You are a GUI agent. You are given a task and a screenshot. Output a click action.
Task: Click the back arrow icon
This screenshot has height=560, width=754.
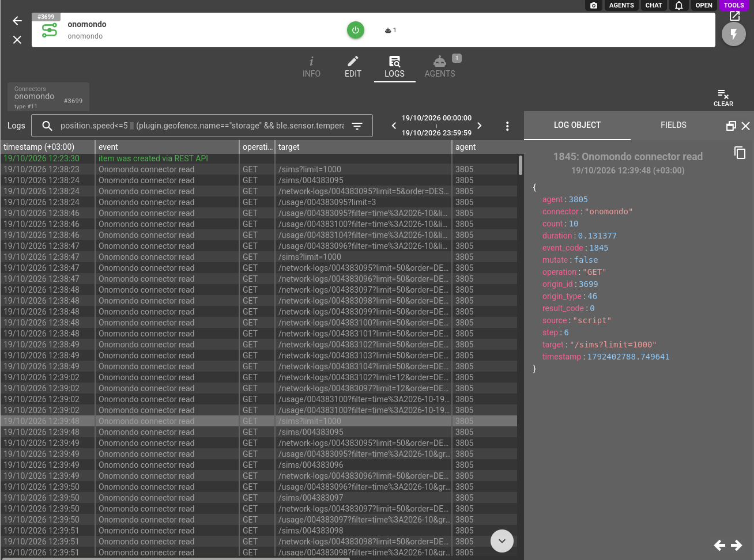coord(17,21)
